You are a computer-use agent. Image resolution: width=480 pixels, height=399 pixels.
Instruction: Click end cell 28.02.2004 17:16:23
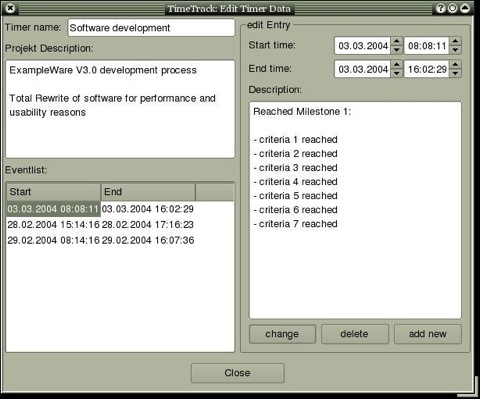click(x=148, y=225)
